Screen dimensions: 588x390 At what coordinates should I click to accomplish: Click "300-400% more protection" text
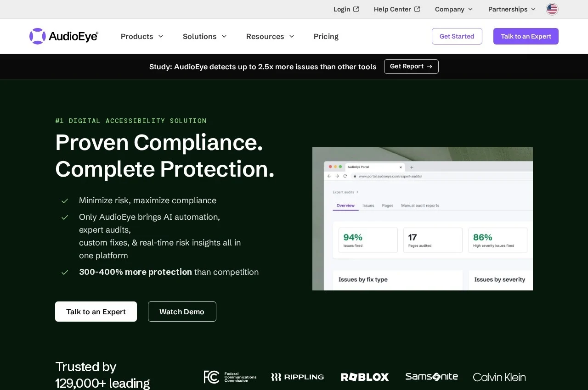pyautogui.click(x=136, y=272)
